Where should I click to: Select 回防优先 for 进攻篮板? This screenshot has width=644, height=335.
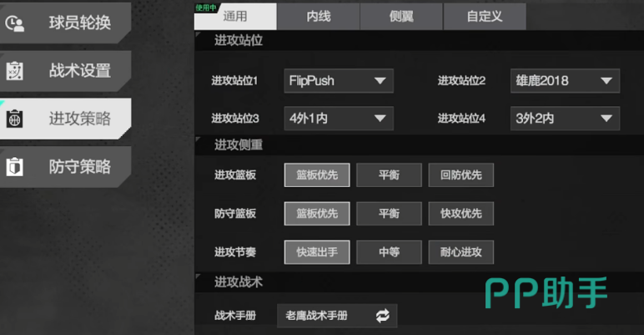(x=460, y=175)
